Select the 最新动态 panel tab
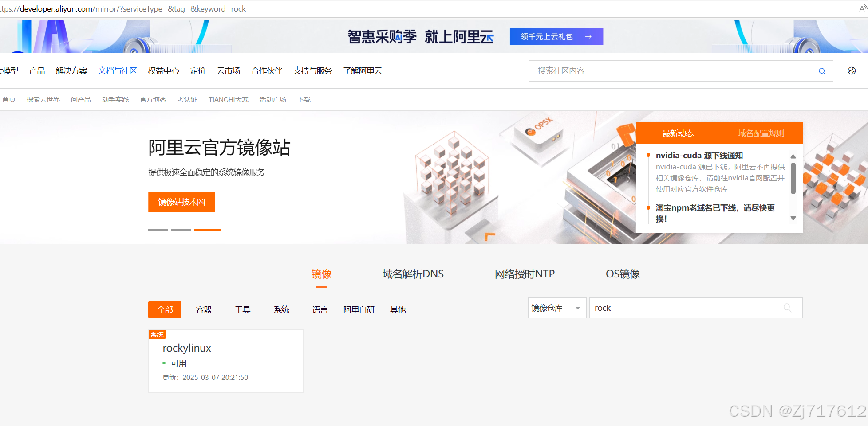The image size is (868, 426). (x=678, y=133)
